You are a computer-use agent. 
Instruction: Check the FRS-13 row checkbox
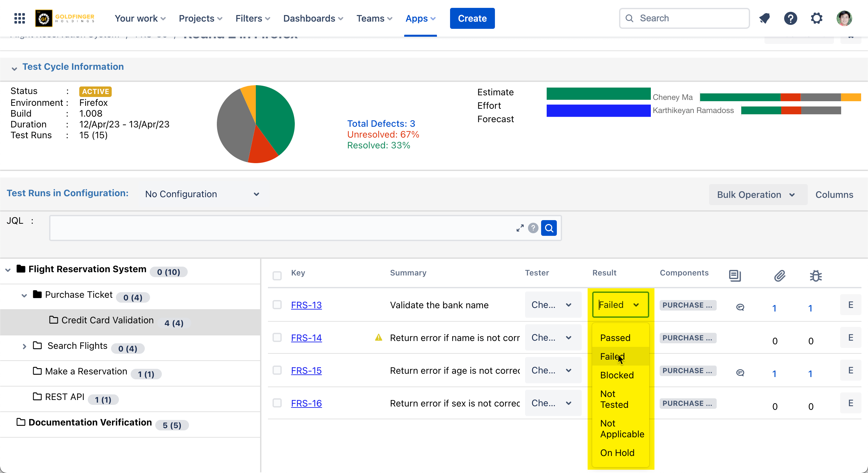(277, 305)
